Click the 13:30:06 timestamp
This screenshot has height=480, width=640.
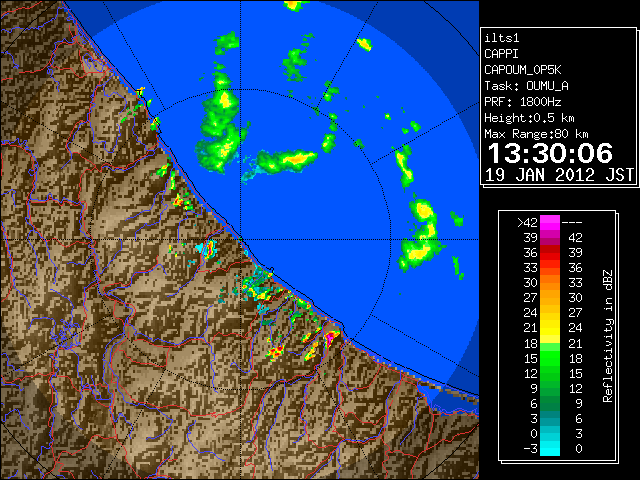click(550, 153)
